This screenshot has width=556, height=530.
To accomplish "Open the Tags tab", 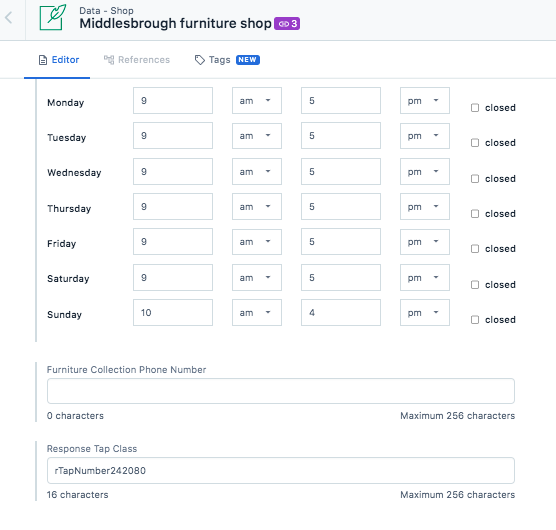I will [x=227, y=60].
